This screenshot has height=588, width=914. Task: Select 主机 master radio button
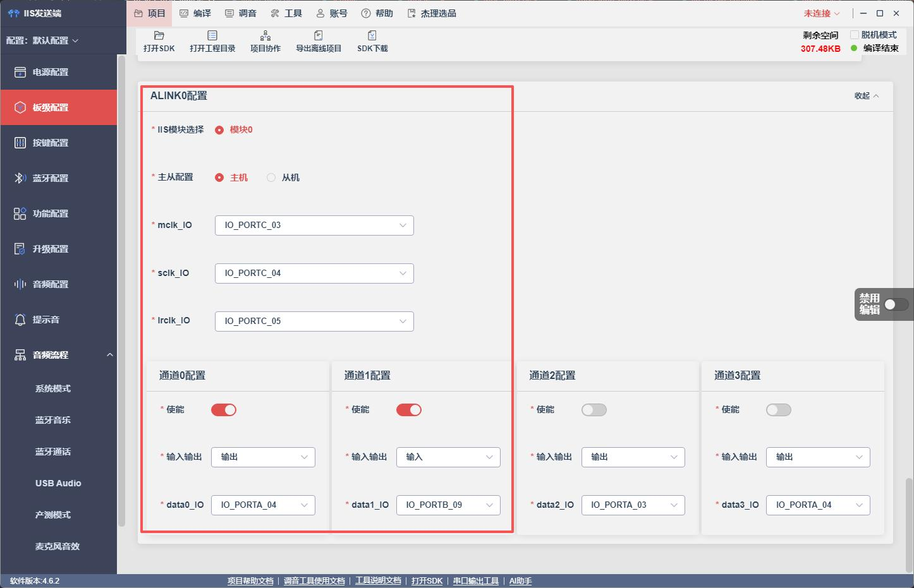coord(219,178)
